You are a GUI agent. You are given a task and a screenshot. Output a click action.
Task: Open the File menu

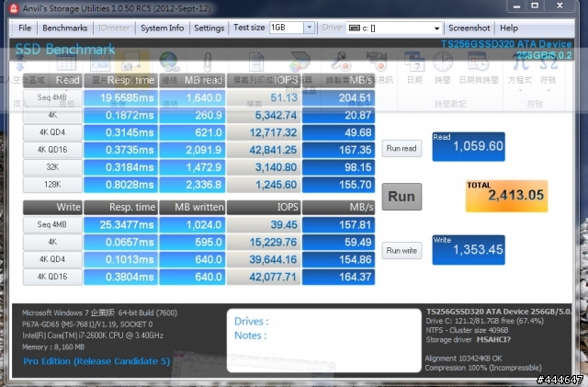coord(25,28)
